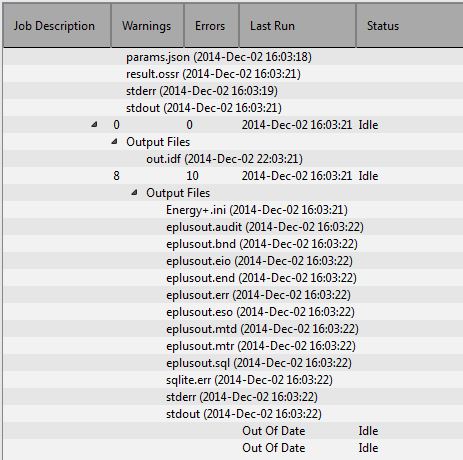
Task: Collapse Output Files above out.idf
Action: pyautogui.click(x=114, y=142)
